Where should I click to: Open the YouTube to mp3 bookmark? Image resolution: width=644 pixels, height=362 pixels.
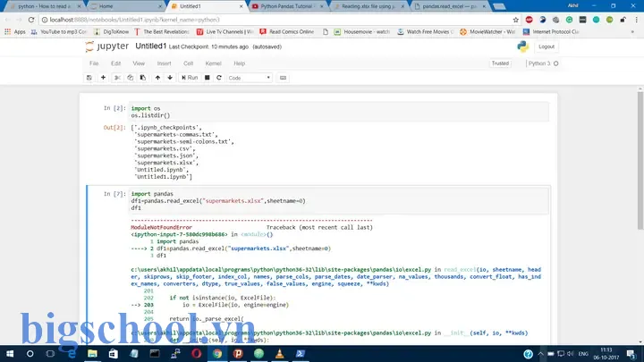pyautogui.click(x=59, y=31)
